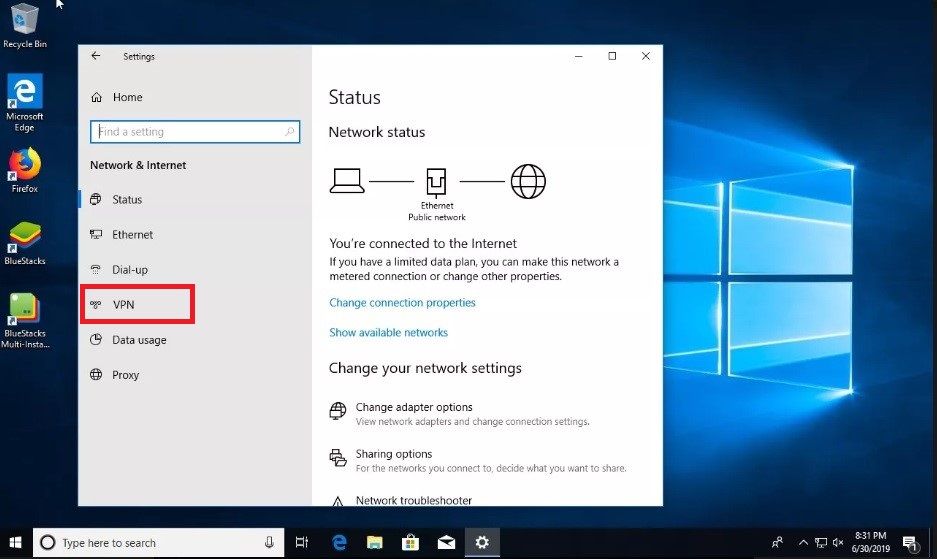Open Task View in the taskbar
Image resolution: width=937 pixels, height=559 pixels.
(302, 542)
